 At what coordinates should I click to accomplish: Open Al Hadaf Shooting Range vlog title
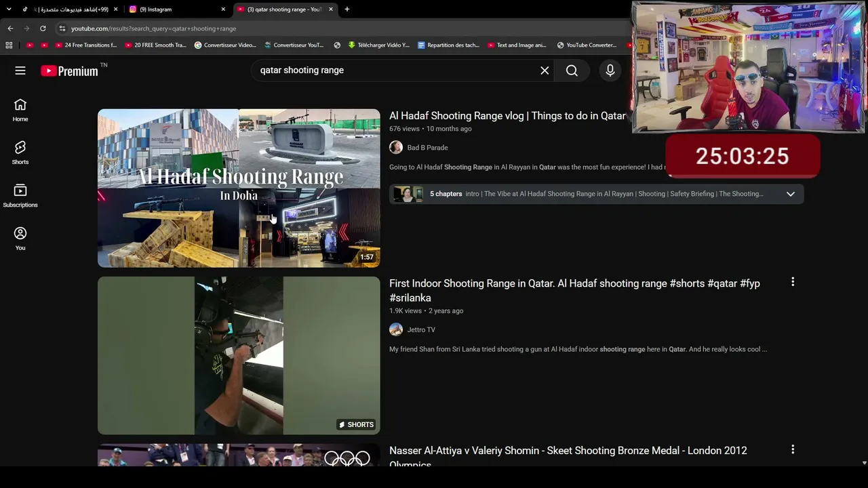point(507,116)
